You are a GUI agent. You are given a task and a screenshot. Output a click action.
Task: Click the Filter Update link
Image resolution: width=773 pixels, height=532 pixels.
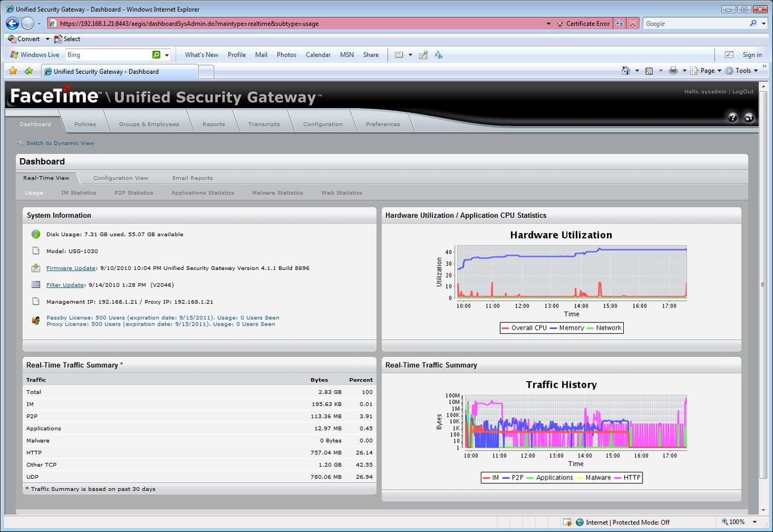pos(65,285)
